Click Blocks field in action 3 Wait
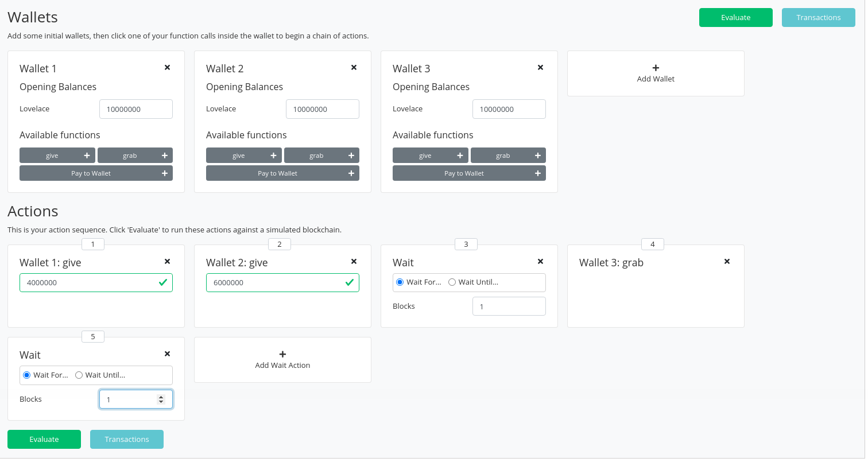The width and height of the screenshot is (868, 462). point(509,306)
